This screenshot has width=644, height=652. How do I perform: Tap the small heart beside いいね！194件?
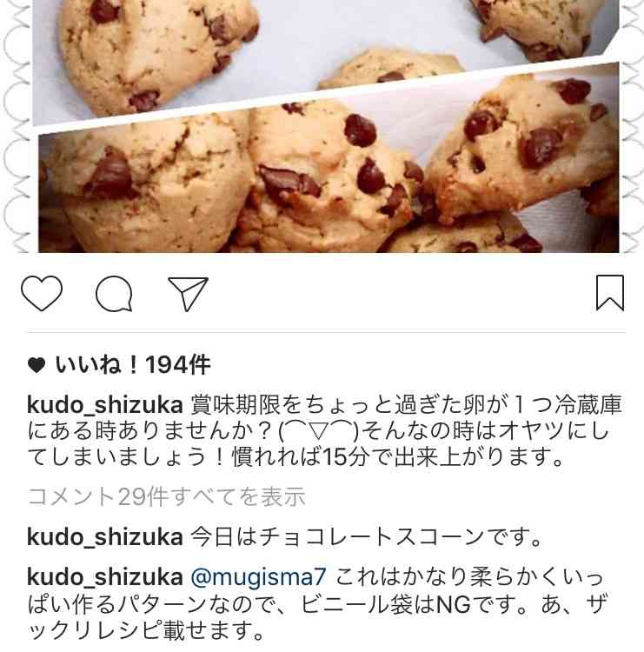point(37,365)
